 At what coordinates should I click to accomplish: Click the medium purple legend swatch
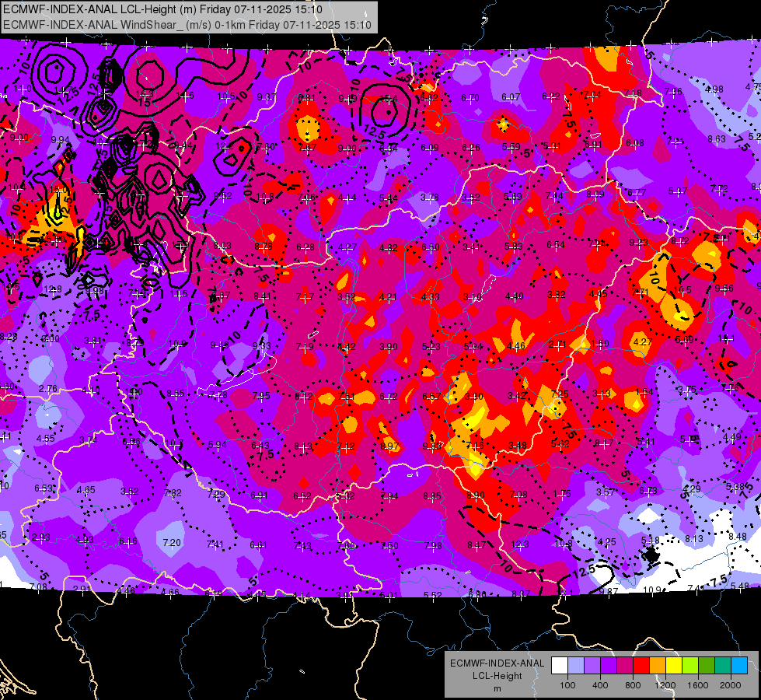click(592, 666)
